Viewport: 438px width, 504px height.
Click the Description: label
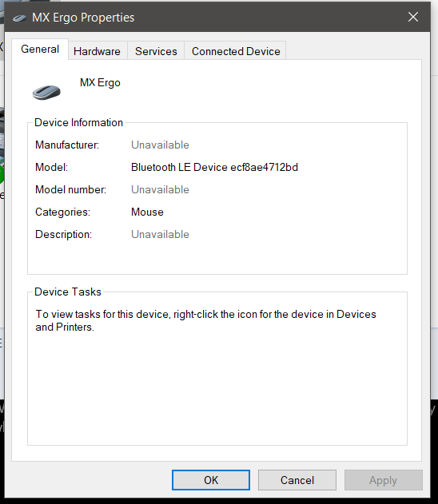(x=64, y=234)
